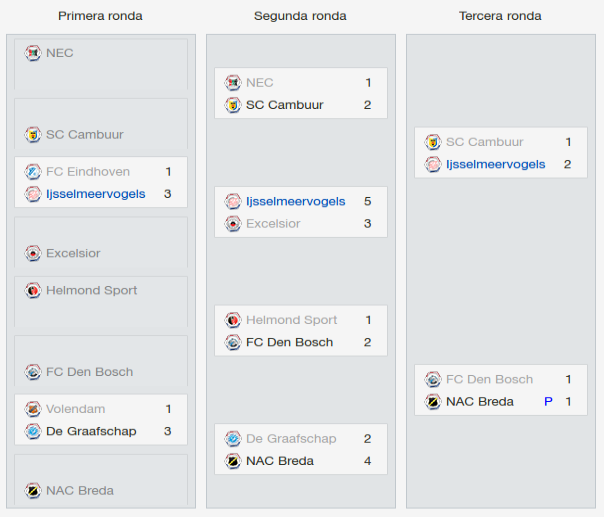Click FC Den Bosch name in Segunda ronda

(289, 342)
